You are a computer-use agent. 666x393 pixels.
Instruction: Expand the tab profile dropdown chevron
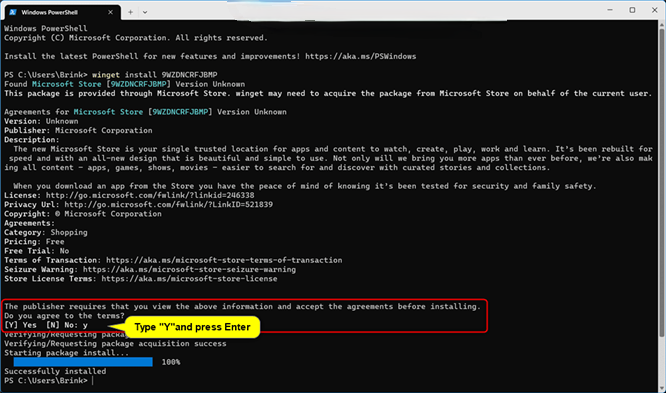(145, 12)
